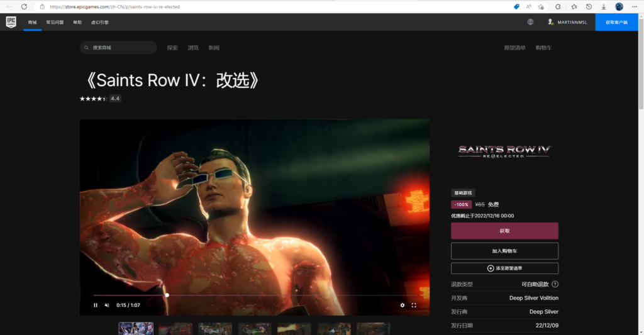The height and width of the screenshot is (335, 644).
Task: Click the 《Saints Row IV：改选》 title
Action: pyautogui.click(x=171, y=80)
